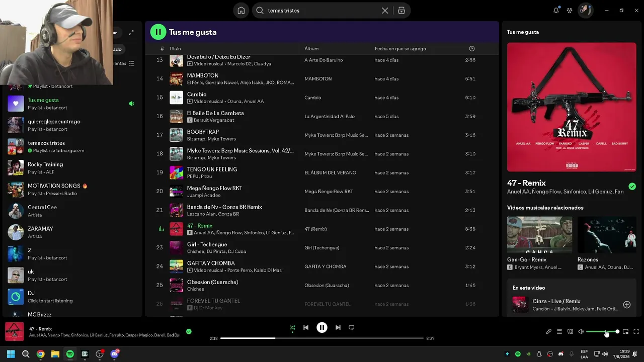Open Friend Activity icon in header
Viewport: 644px width, 362px height.
pyautogui.click(x=570, y=10)
